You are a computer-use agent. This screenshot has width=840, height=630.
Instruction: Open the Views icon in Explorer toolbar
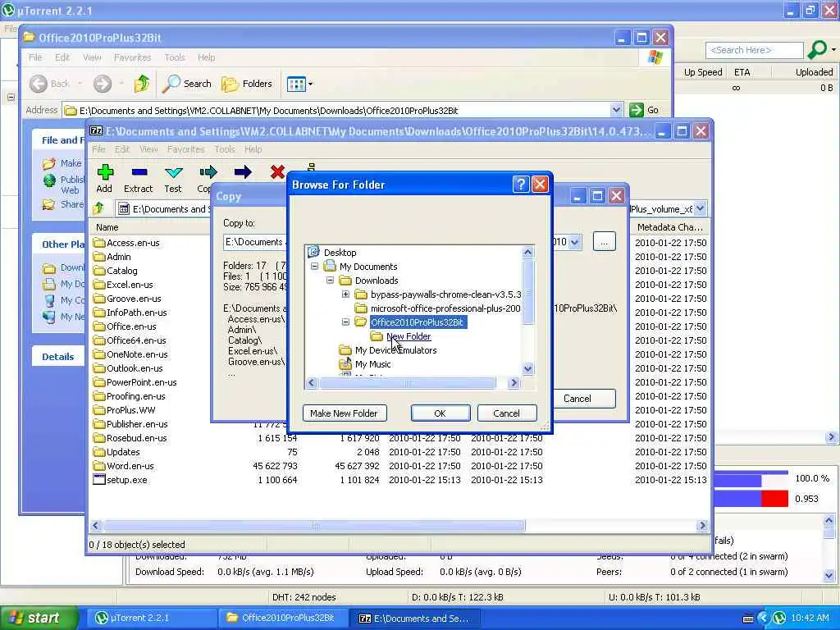(x=296, y=84)
